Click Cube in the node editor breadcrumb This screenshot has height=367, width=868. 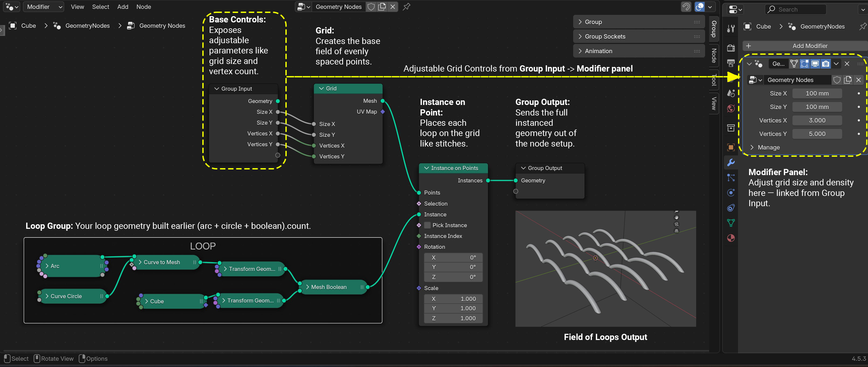click(x=28, y=26)
